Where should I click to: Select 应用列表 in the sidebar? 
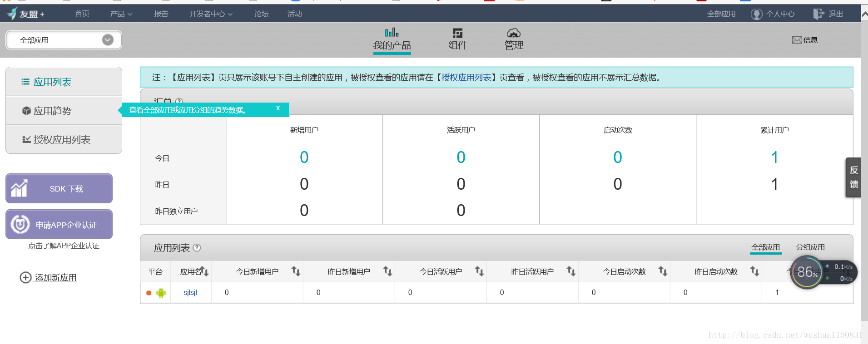[x=64, y=82]
